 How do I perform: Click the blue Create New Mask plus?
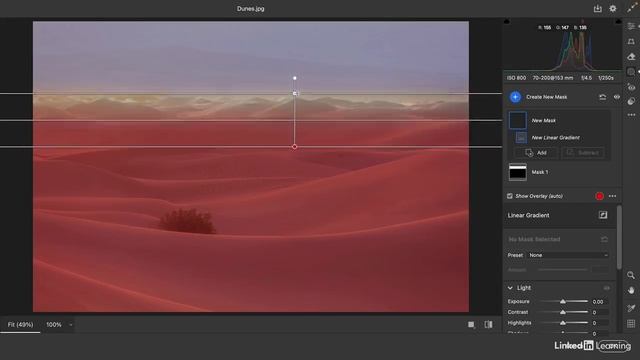pyautogui.click(x=515, y=97)
